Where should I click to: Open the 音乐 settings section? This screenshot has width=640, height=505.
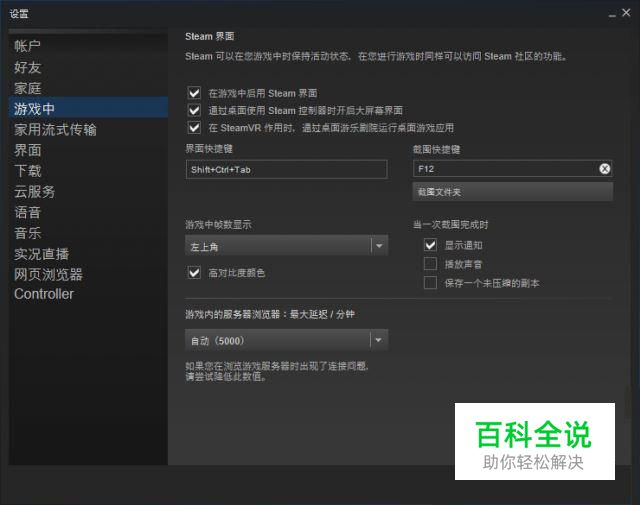tap(88, 233)
